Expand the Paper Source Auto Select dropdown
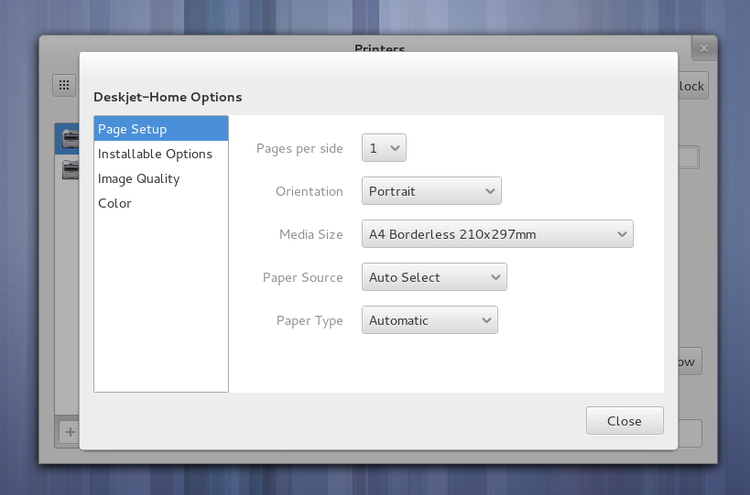750x495 pixels. (434, 277)
